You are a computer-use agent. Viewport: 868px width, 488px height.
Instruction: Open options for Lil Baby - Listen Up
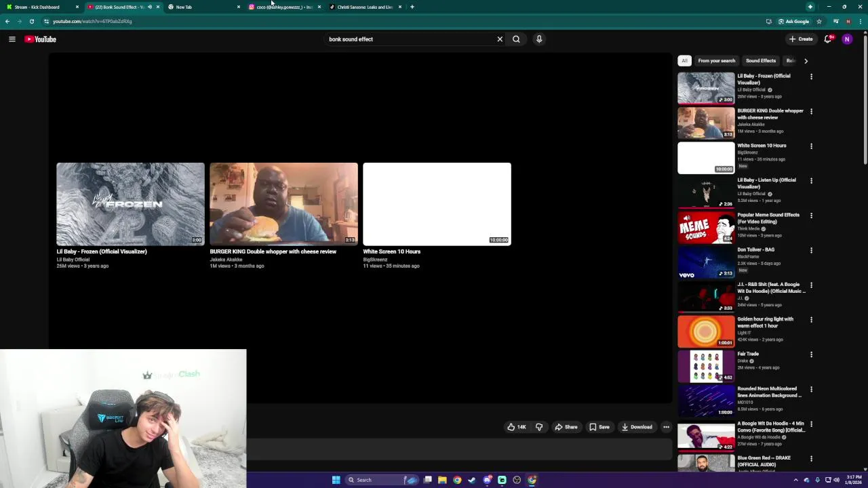click(811, 181)
